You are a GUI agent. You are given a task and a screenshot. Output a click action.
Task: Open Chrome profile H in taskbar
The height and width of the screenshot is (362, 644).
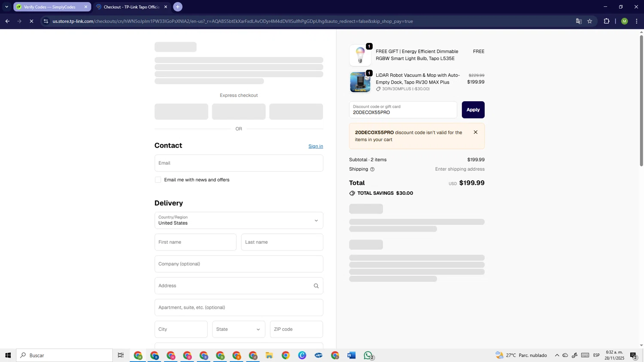pos(171,355)
